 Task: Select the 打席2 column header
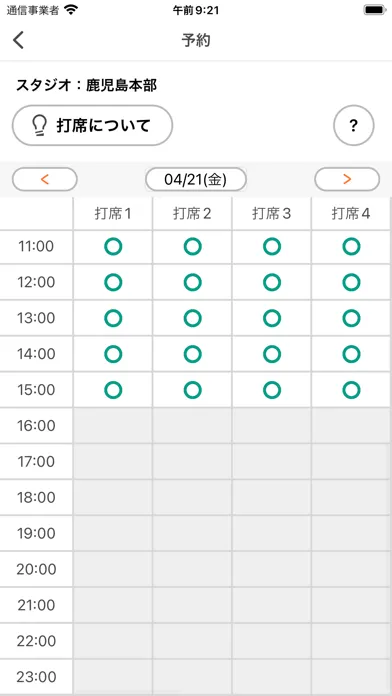tap(192, 214)
